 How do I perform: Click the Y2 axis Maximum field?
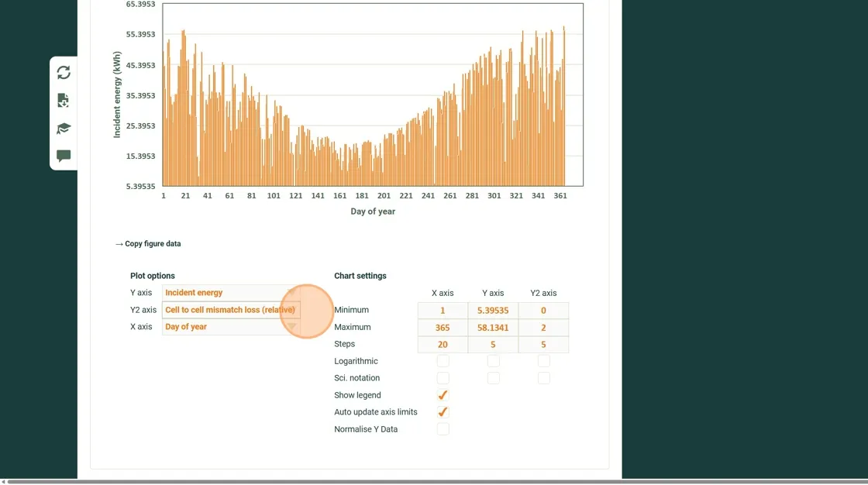tap(543, 328)
